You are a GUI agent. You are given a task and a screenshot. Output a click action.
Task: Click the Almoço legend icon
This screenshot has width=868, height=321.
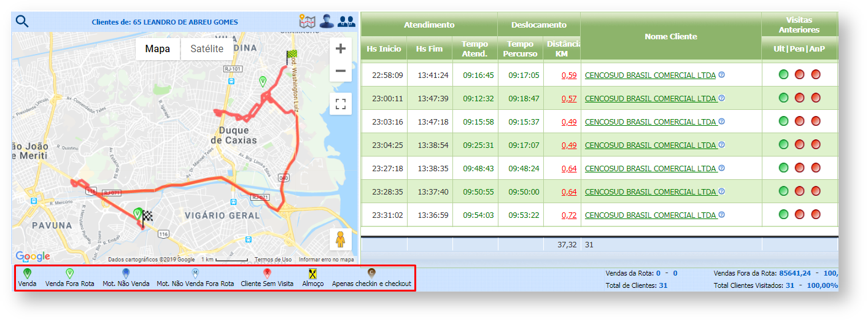pos(312,274)
